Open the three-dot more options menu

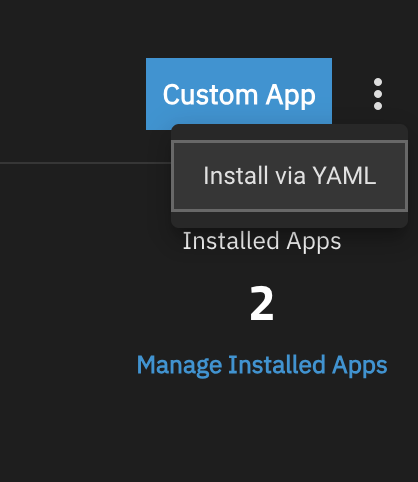(x=378, y=94)
